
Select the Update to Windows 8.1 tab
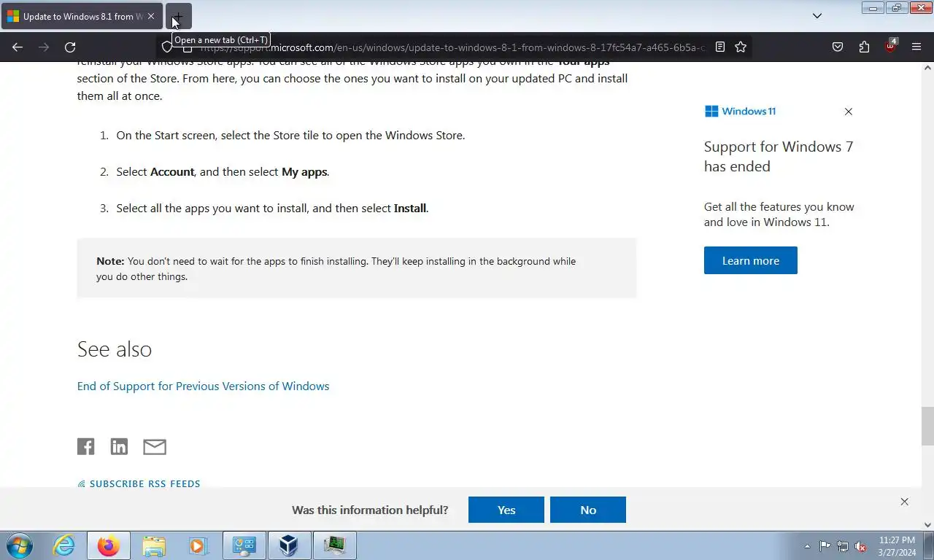[x=82, y=16]
